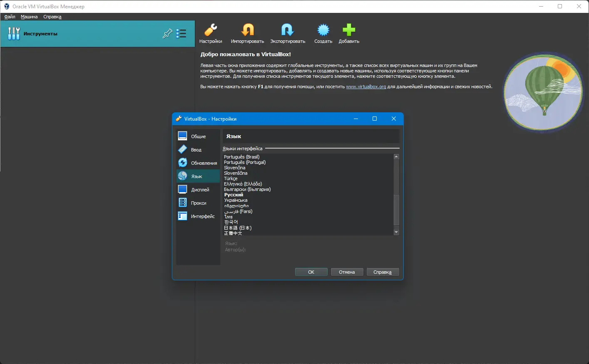
Task: Choose Українська from the language list
Action: pos(236,200)
